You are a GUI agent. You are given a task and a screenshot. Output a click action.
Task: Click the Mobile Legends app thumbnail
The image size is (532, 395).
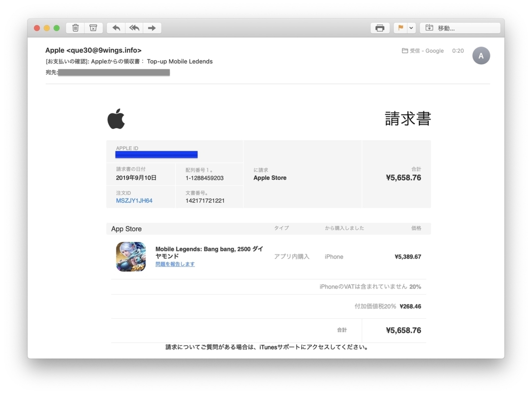click(x=131, y=257)
